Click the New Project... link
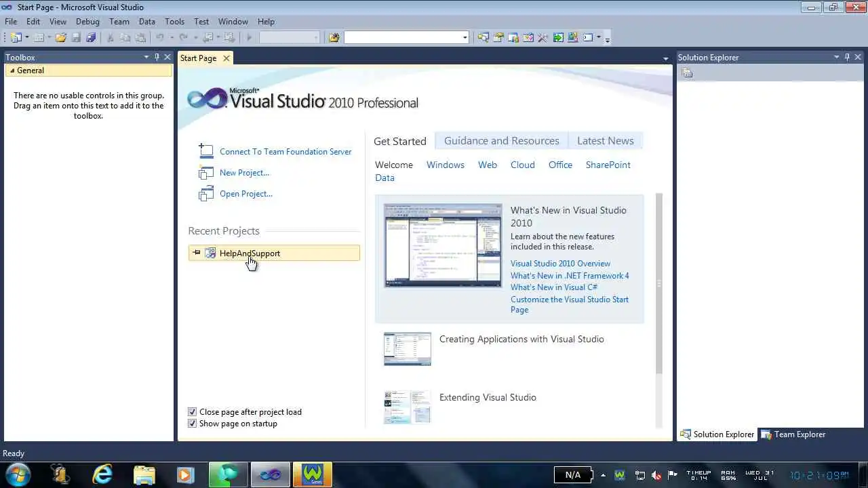The image size is (868, 488). click(244, 173)
